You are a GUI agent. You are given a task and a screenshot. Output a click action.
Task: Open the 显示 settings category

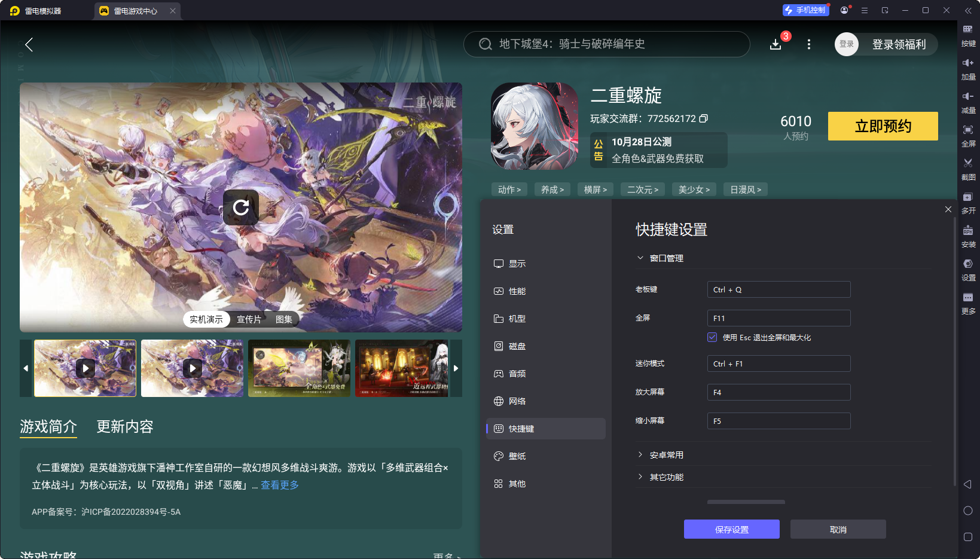click(546, 264)
